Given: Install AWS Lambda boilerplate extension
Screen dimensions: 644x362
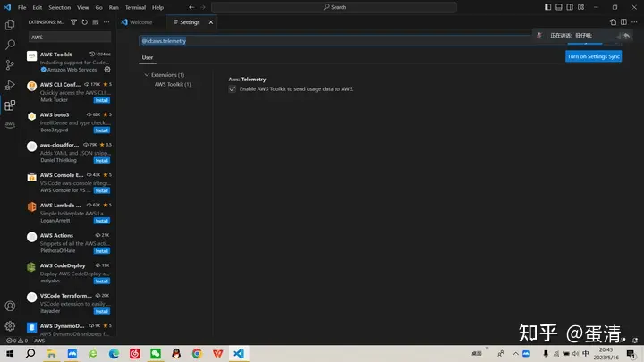Looking at the screenshot, I should coord(101,221).
